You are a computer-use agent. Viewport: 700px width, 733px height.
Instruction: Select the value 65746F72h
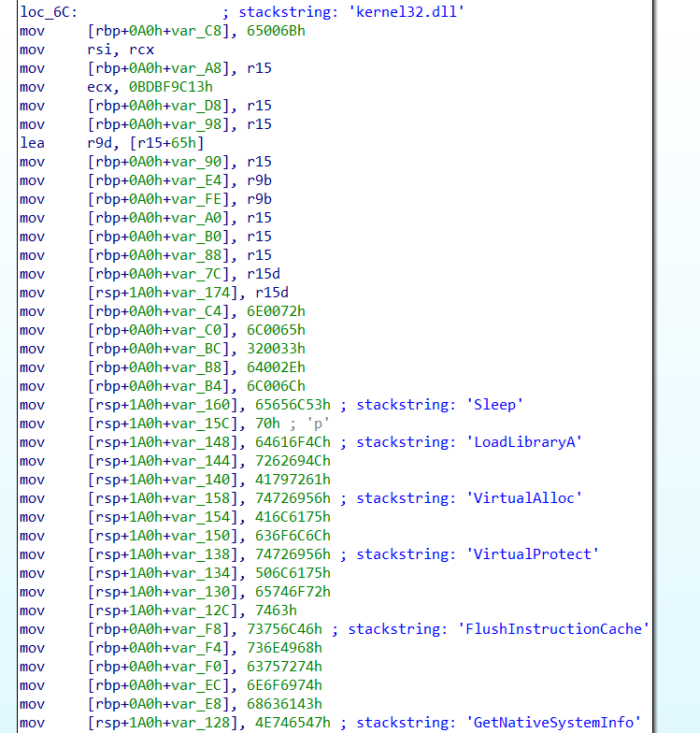(293, 591)
